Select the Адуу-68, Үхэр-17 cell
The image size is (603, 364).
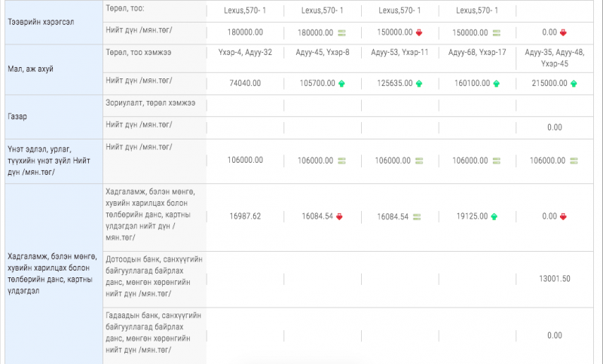point(476,52)
